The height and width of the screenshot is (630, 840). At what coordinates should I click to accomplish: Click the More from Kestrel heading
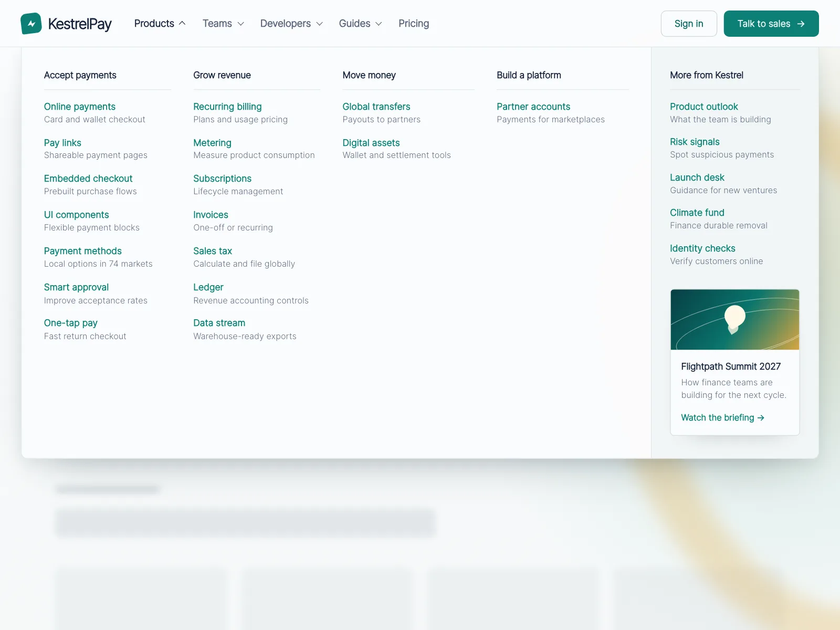[x=707, y=75]
